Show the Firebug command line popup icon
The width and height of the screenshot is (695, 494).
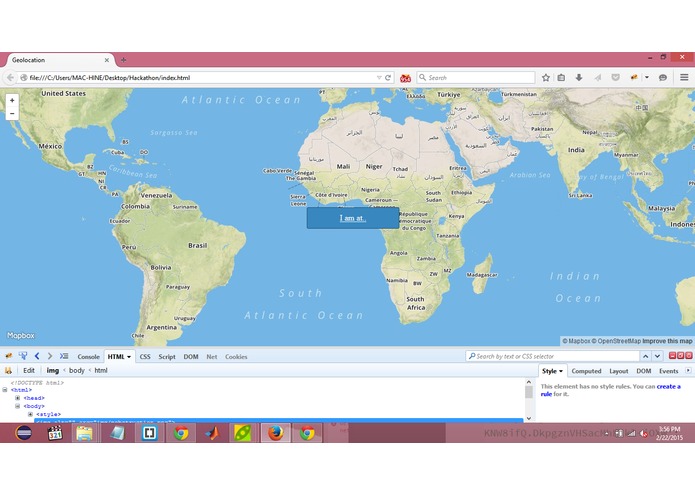coord(64,356)
